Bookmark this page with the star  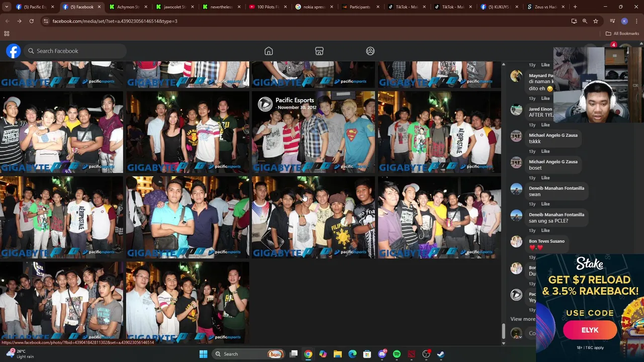click(x=596, y=21)
